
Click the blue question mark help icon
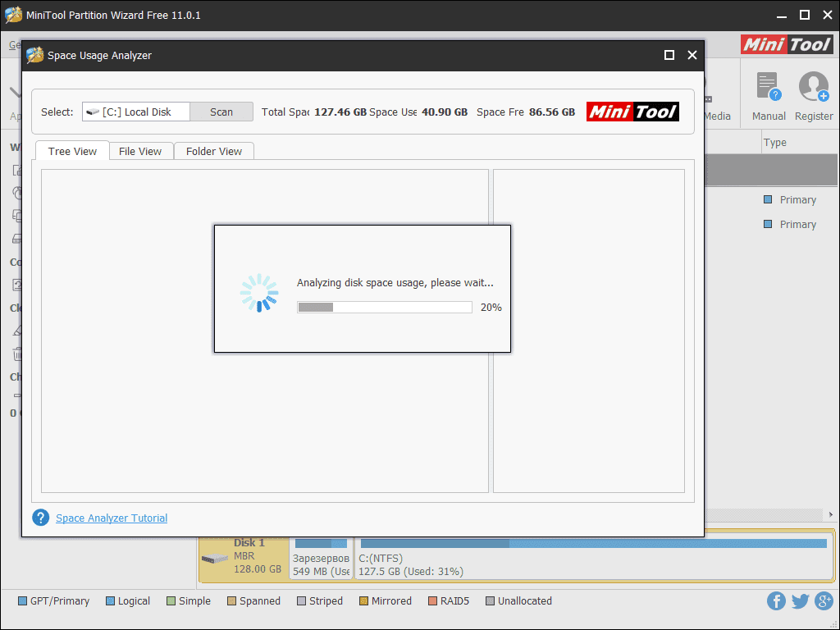point(41,518)
